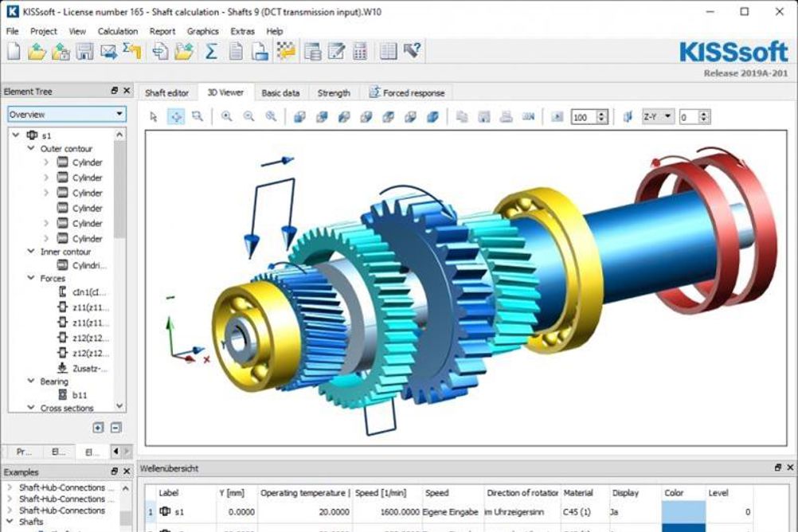798x532 pixels.
Task: Select the cIn1 coupling tree item
Action: coord(83,291)
